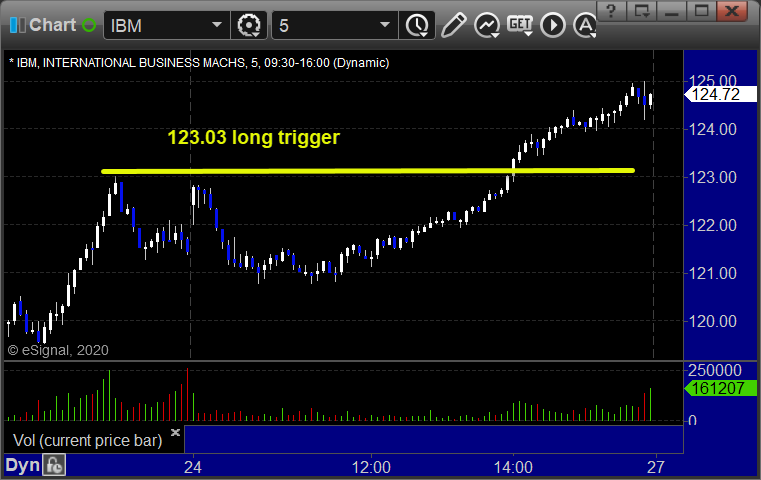Viewport: 761px width, 480px height.
Task: Select the pencil drawing tool
Action: [454, 25]
